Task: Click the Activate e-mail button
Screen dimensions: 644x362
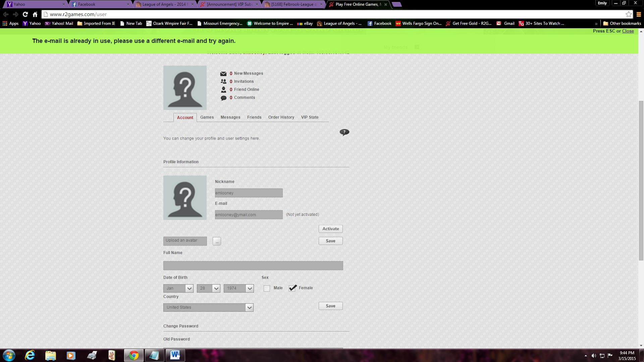Action: (330, 229)
